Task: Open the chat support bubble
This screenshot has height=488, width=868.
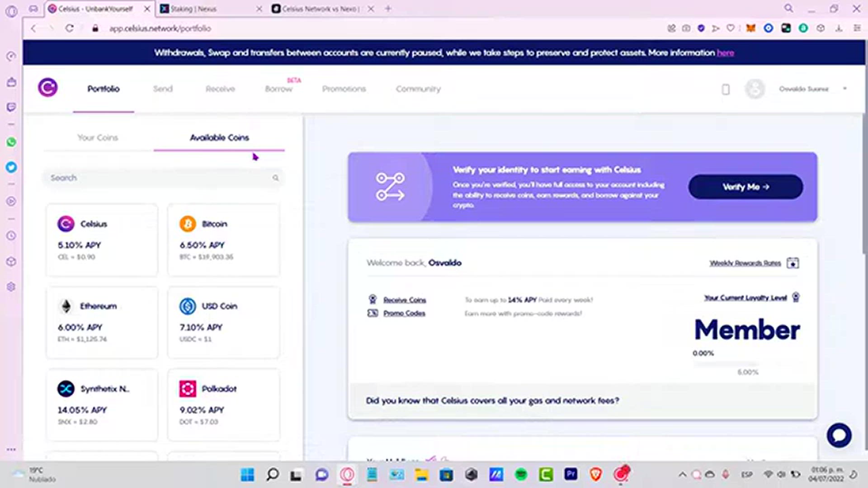Action: 839,435
